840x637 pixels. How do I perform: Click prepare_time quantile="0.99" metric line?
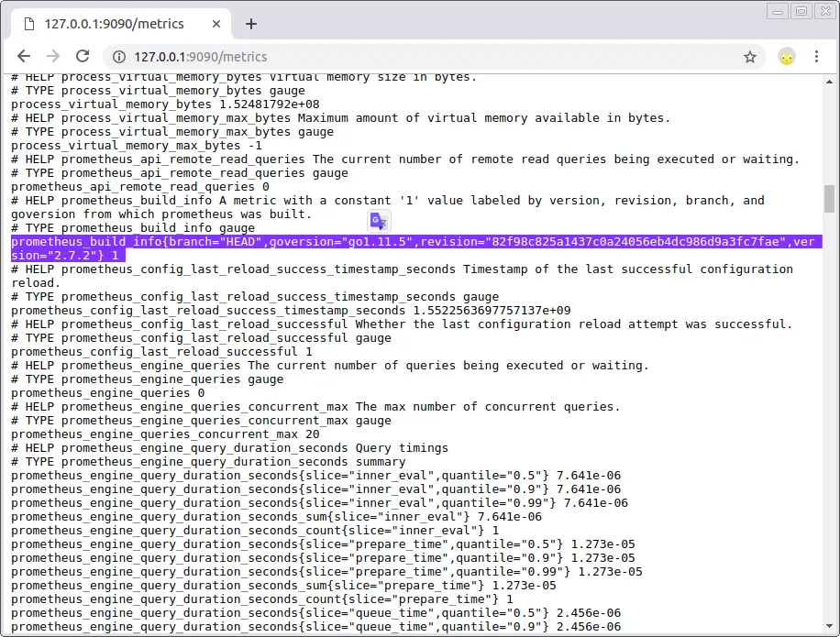pos(326,572)
